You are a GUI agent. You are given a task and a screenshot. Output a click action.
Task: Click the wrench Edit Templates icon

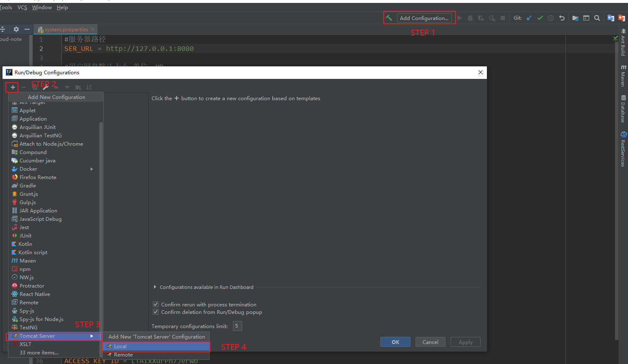click(46, 87)
